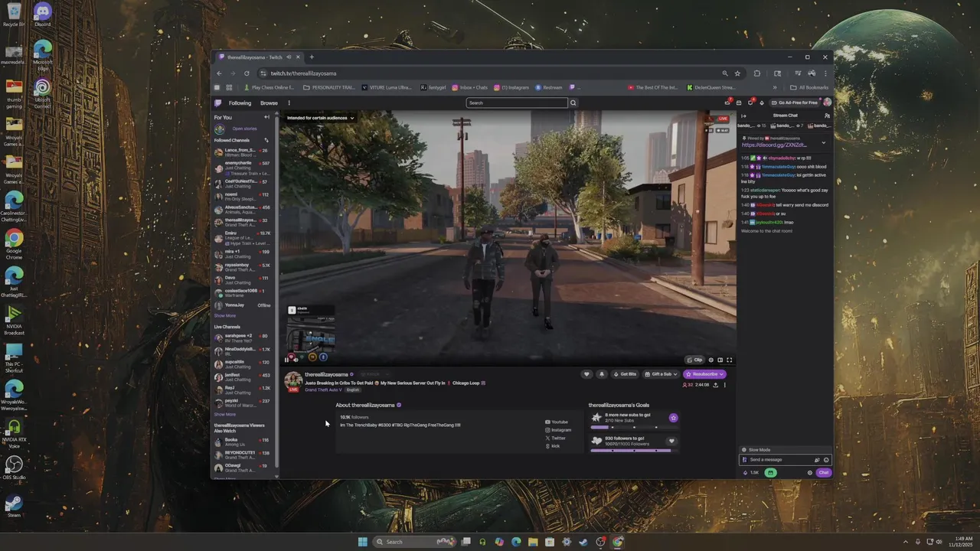
Task: Open the Gift a Sub dropdown
Action: pyautogui.click(x=661, y=374)
